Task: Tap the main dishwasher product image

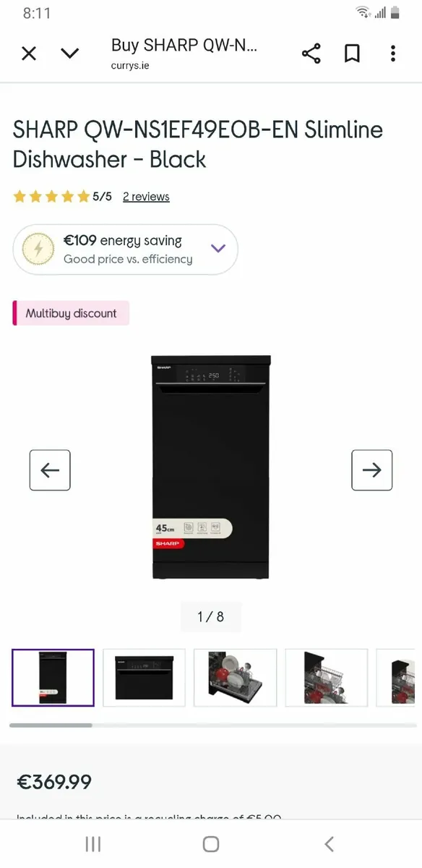Action: point(211,467)
